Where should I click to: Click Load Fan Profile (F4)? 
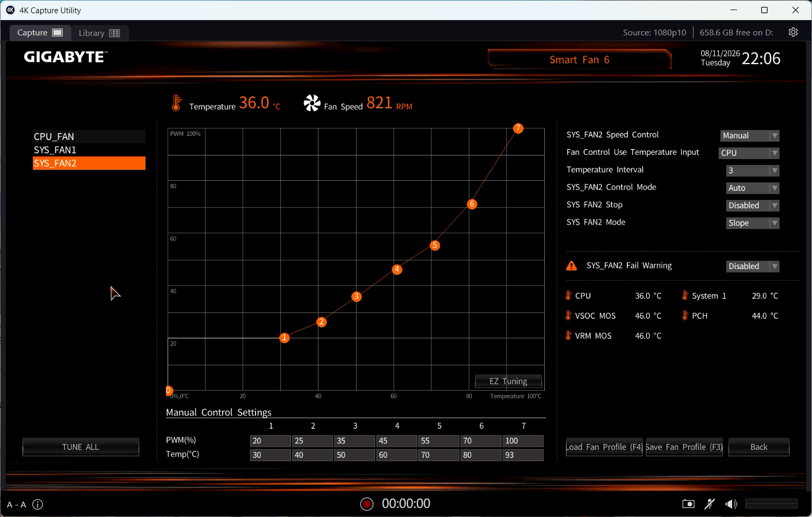click(x=604, y=447)
